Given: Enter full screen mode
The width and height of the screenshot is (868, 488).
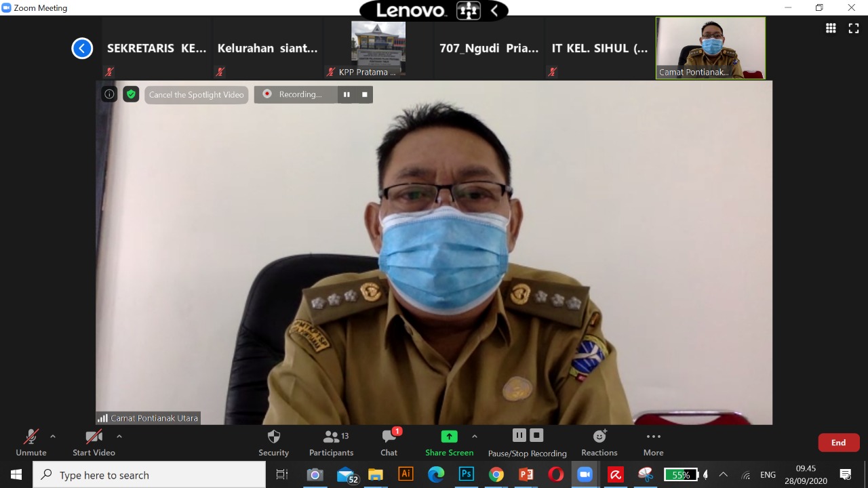Looking at the screenshot, I should point(854,28).
